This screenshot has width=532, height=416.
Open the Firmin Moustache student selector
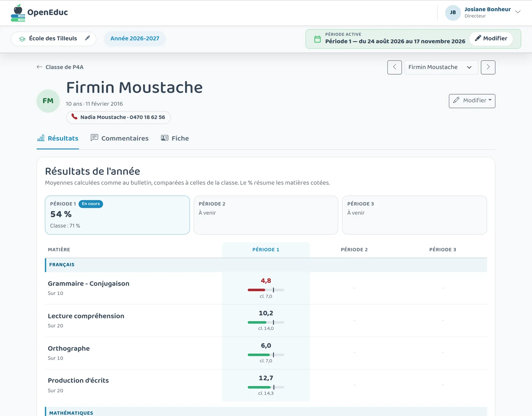point(441,67)
